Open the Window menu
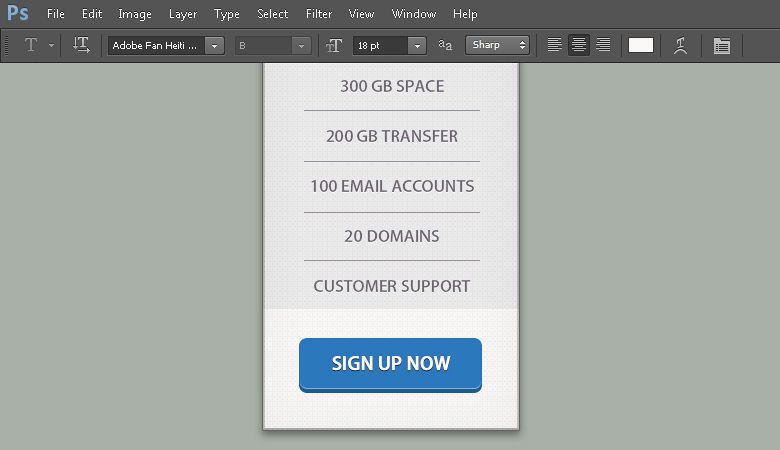The width and height of the screenshot is (780, 450). (414, 14)
